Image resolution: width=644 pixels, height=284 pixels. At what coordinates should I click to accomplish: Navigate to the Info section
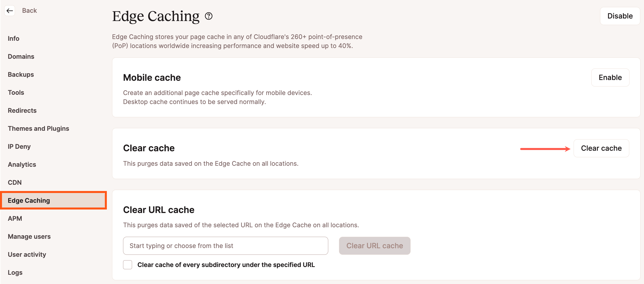13,38
